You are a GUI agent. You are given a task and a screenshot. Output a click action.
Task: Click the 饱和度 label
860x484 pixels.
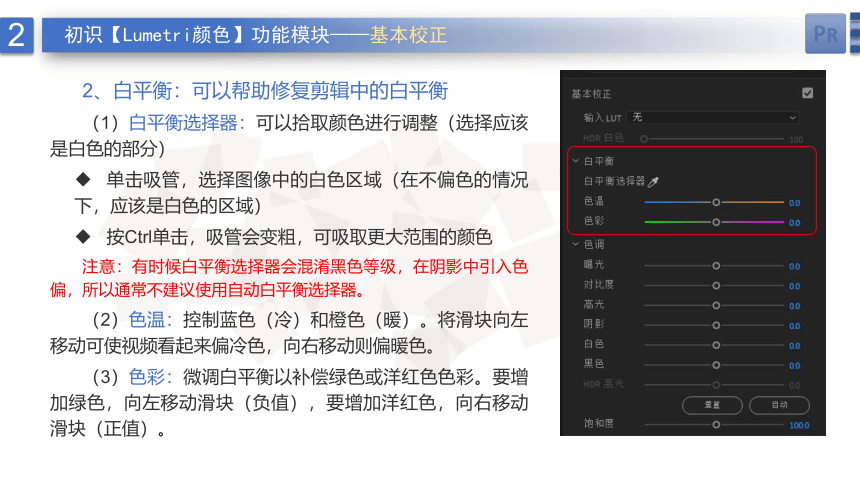pos(598,423)
